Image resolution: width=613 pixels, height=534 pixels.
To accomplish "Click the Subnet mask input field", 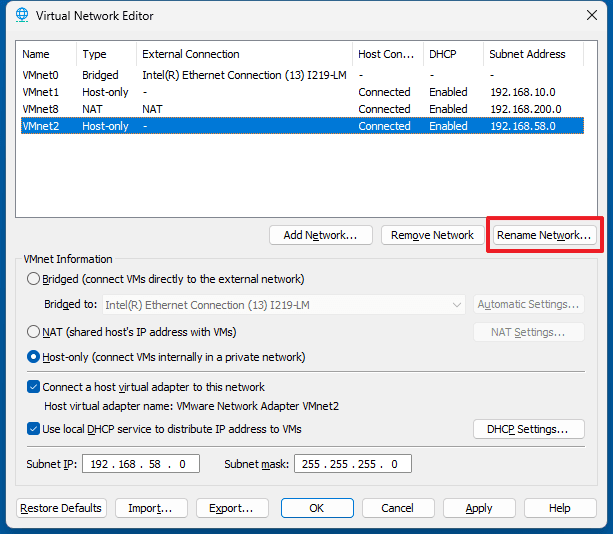I will pyautogui.click(x=352, y=464).
